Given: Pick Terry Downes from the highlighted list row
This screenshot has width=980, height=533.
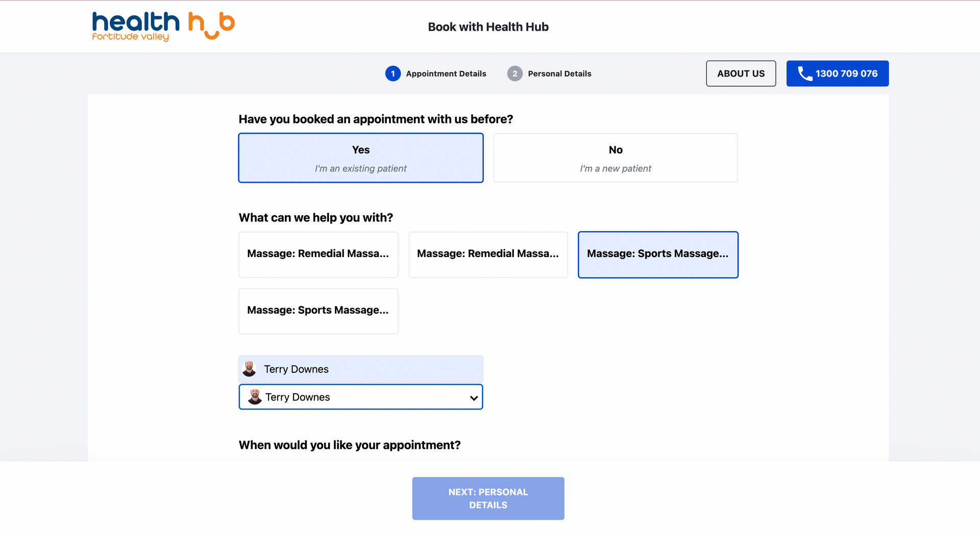Looking at the screenshot, I should [x=361, y=369].
